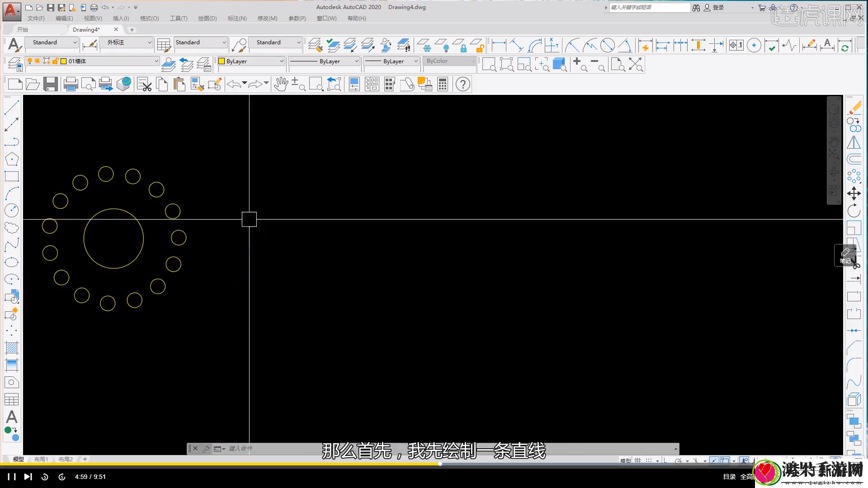Click the Linear dimension tool

[x=499, y=45]
